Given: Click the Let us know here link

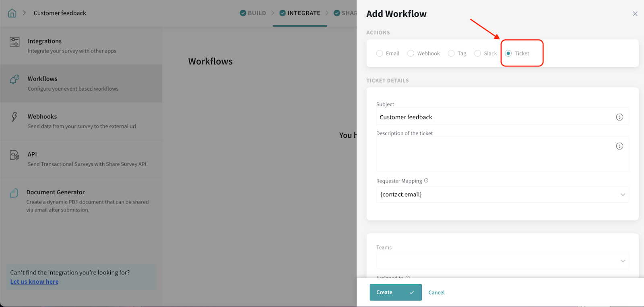Looking at the screenshot, I should point(34,282).
